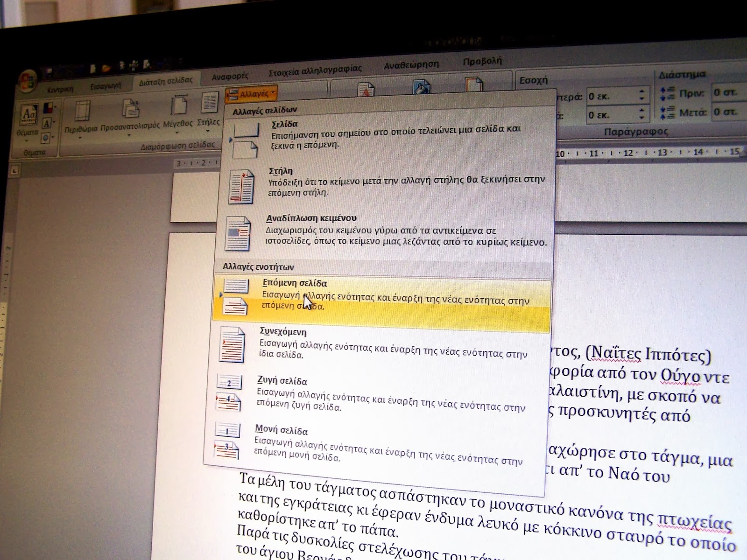Click the Ζυγή σελίδα even page icon
747x560 pixels.
click(229, 393)
